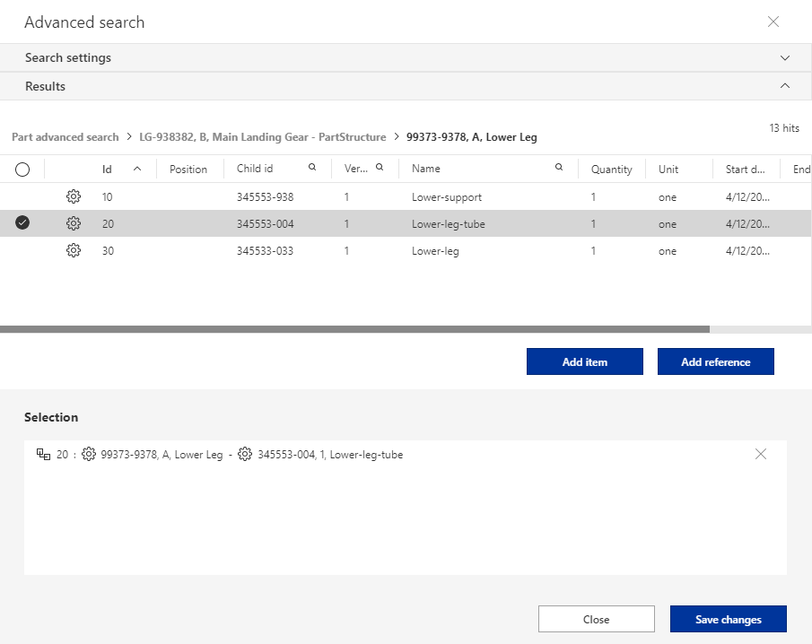Select all rows using header circle checkbox
The height and width of the screenshot is (644, 812).
point(22,169)
